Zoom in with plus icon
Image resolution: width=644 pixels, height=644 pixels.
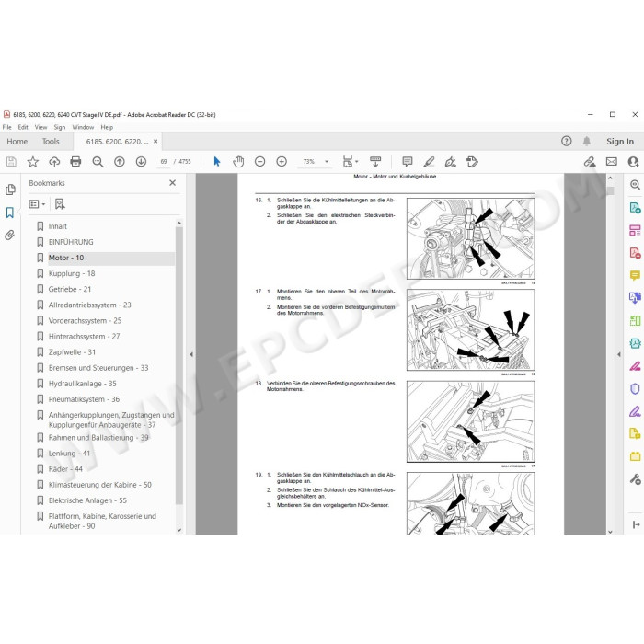pos(282,162)
